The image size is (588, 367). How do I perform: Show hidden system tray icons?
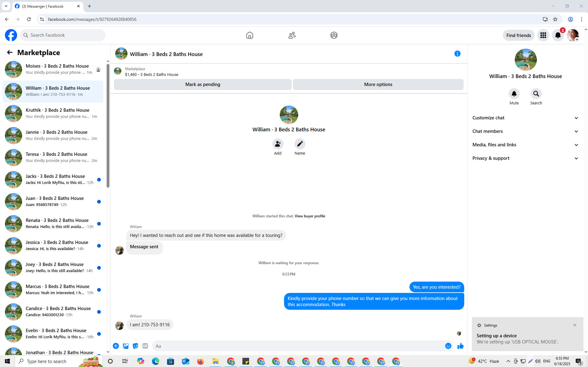(x=508, y=361)
